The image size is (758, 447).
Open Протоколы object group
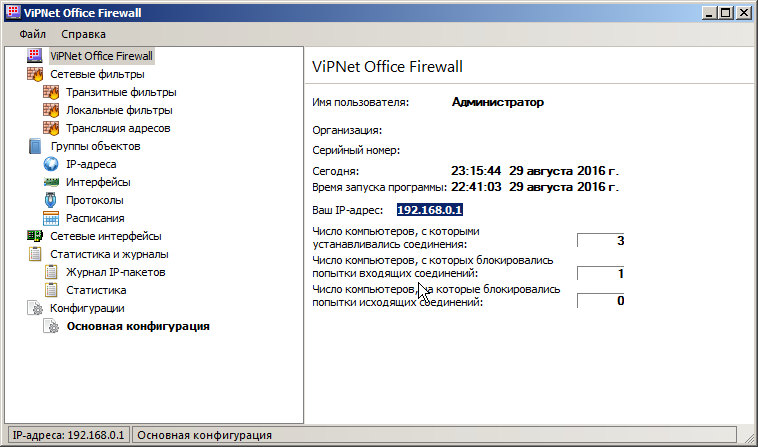coord(94,200)
